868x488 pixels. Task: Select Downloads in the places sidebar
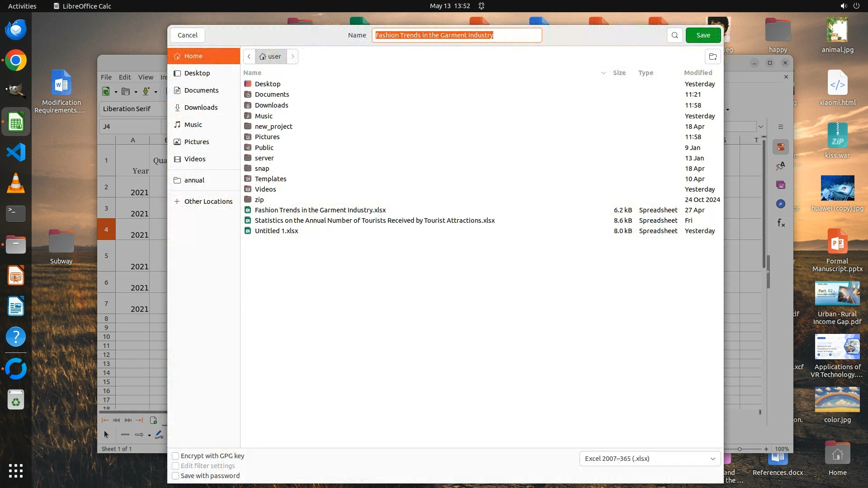[201, 108]
